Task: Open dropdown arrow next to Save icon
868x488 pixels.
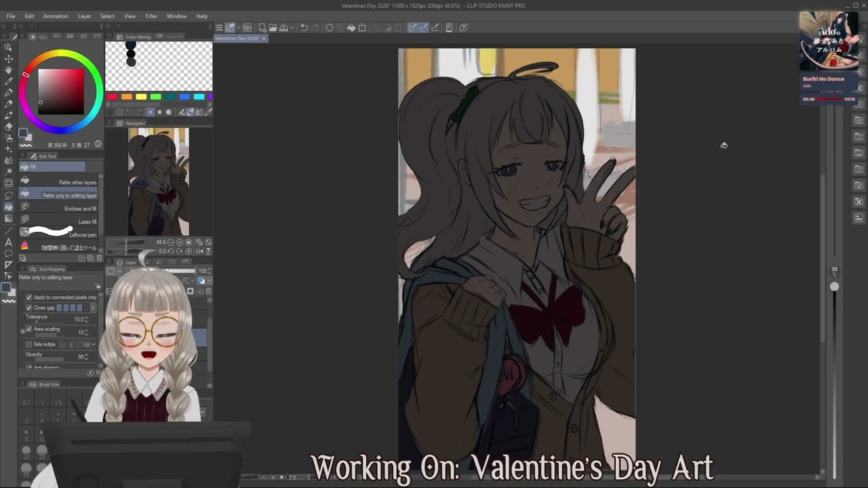Action: coord(292,27)
